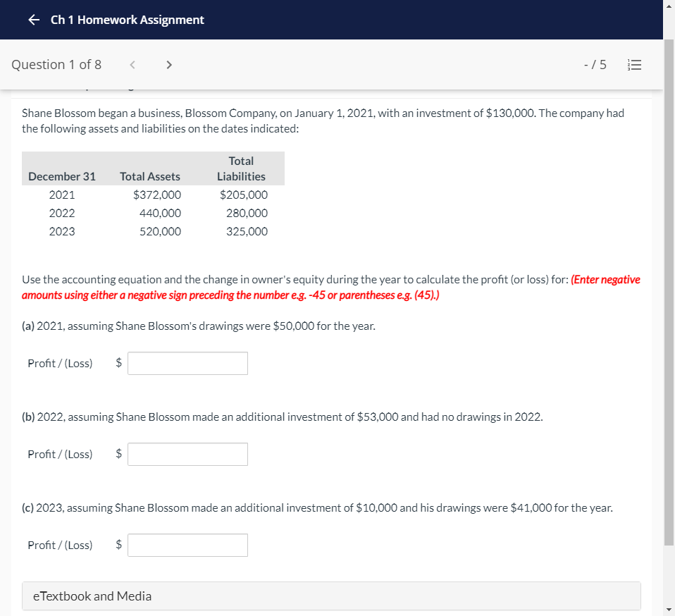
Task: Select the Question 1 of 8 label
Action: (x=56, y=64)
